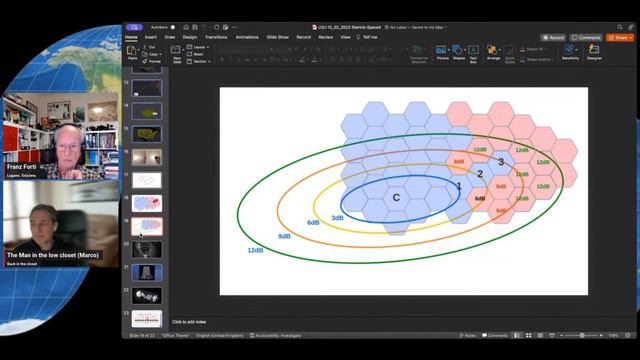Click the Print icon in title bar
The image size is (640, 360).
[225, 27]
